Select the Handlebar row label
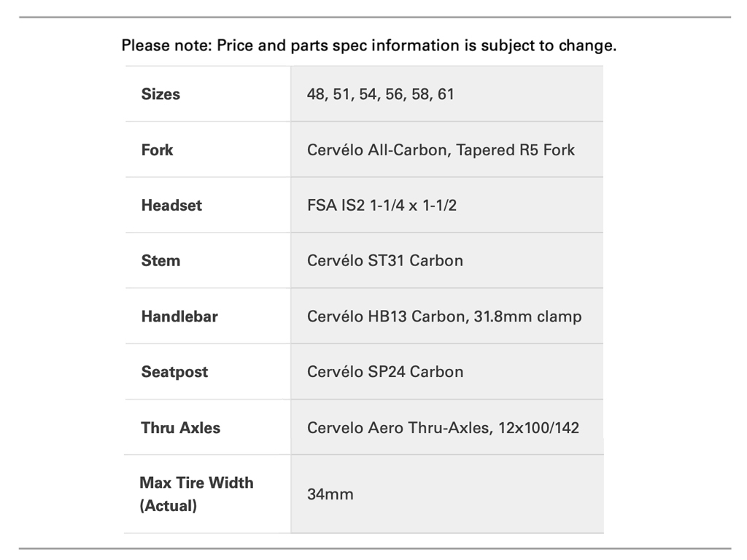The height and width of the screenshot is (560, 747). pyautogui.click(x=179, y=316)
